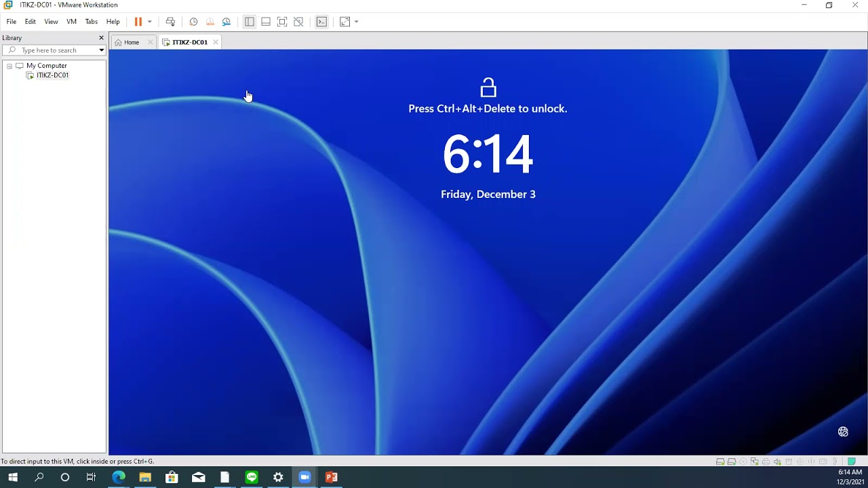Click the direct input hint status text
This screenshot has width=868, height=488.
(x=77, y=462)
